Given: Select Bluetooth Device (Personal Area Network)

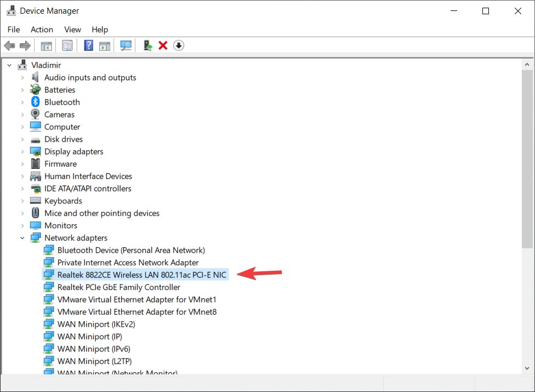Looking at the screenshot, I should [131, 250].
